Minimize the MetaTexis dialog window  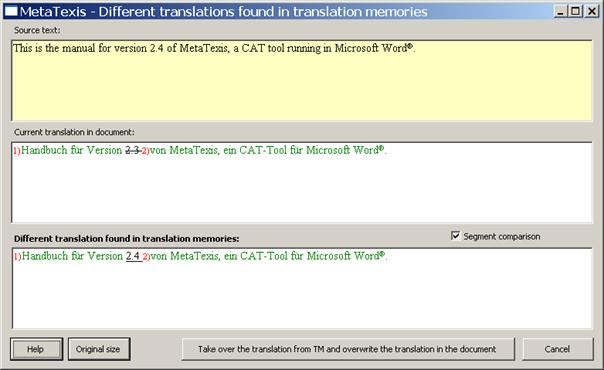560,12
